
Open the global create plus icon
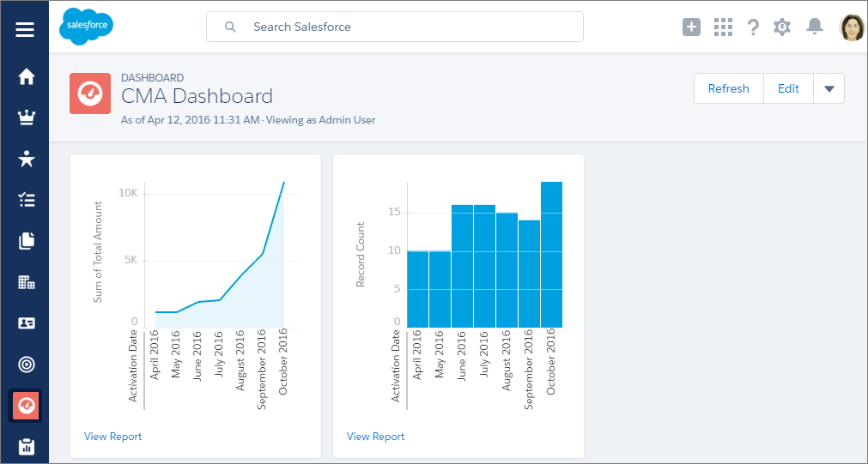691,27
